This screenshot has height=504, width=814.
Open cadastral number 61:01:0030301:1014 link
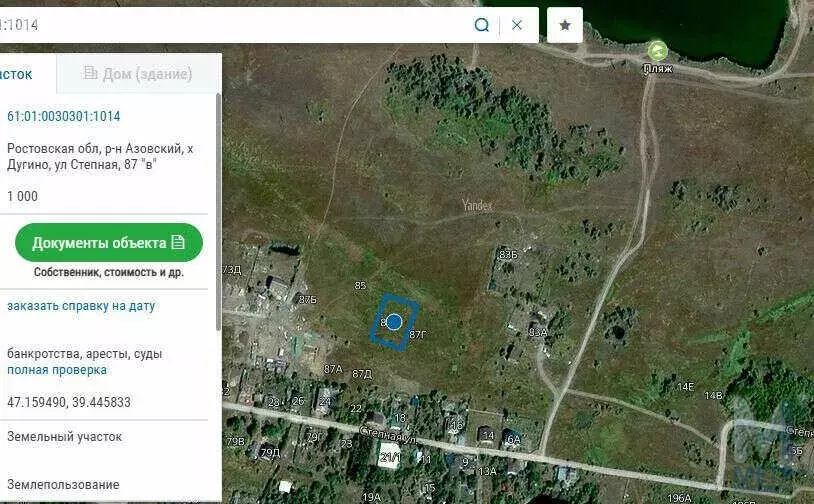(63, 116)
